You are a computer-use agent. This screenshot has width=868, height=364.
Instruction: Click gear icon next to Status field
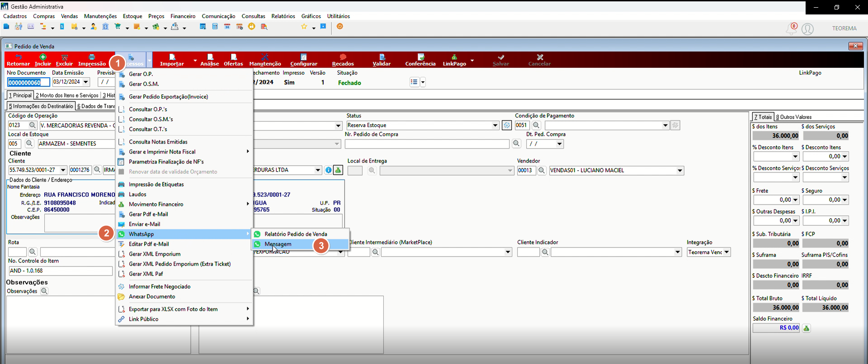(x=507, y=125)
